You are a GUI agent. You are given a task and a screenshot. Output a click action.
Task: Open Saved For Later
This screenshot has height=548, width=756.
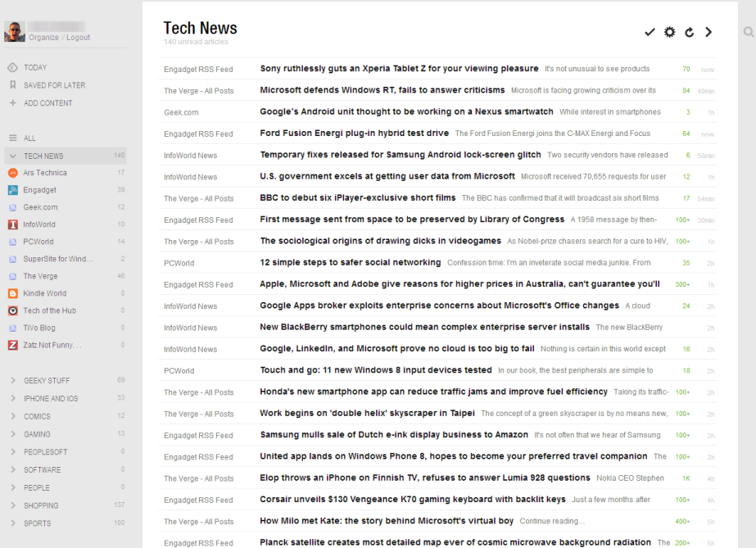(55, 85)
